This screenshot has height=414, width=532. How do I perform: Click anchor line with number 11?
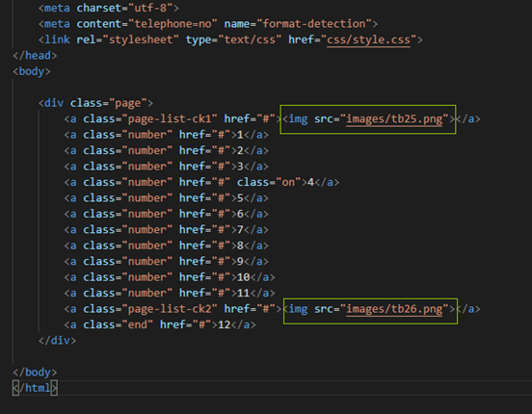170,293
